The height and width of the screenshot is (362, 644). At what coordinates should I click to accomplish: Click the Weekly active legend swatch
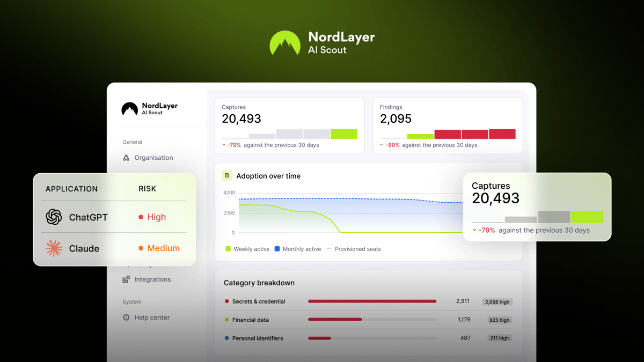[x=228, y=249]
